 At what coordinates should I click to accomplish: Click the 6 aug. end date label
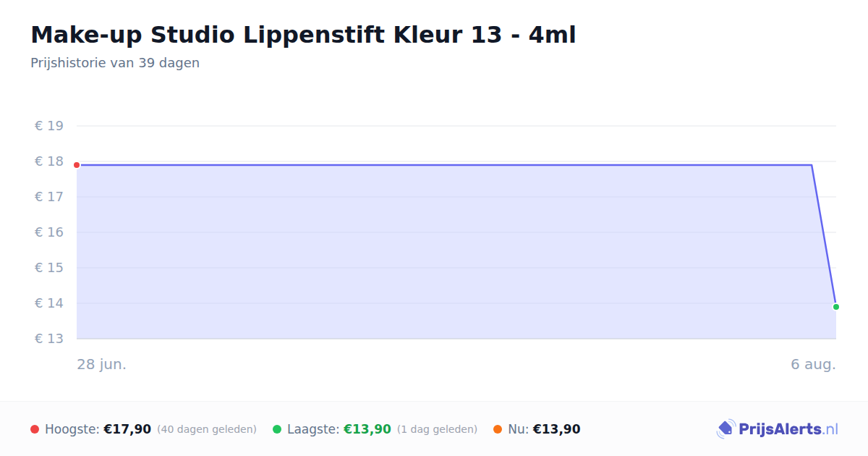(813, 364)
